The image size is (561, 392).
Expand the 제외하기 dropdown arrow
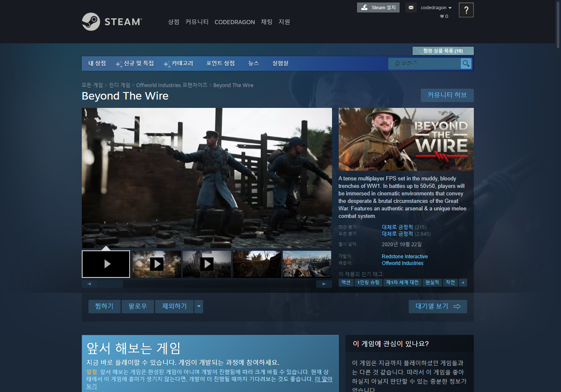pyautogui.click(x=199, y=307)
